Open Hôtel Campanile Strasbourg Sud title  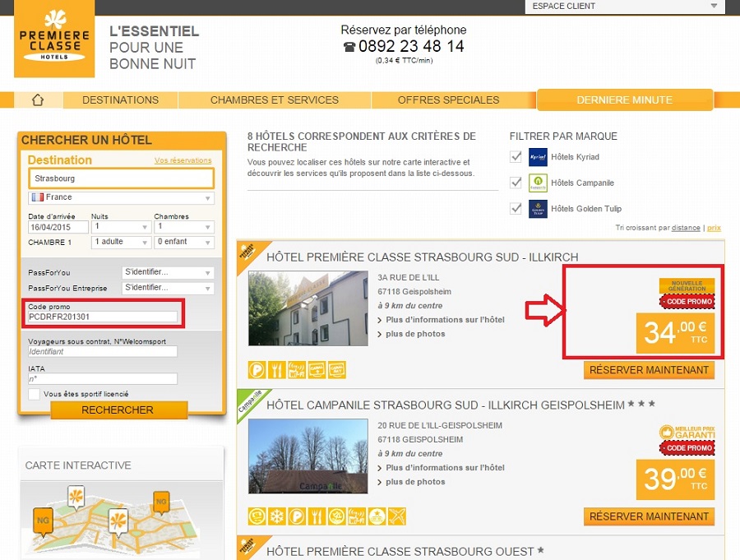tap(446, 405)
